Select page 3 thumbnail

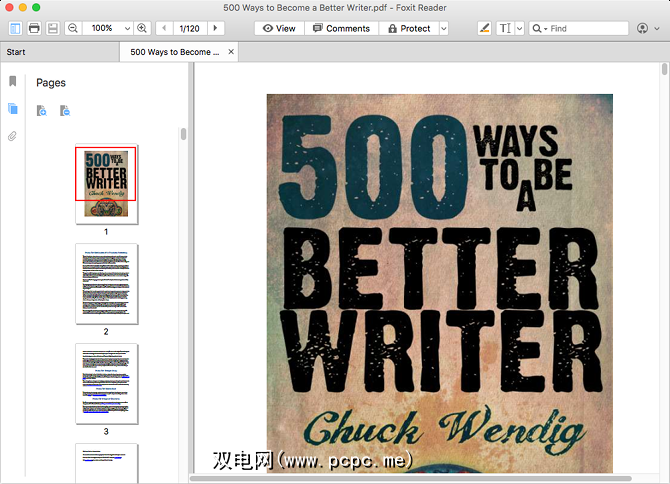(106, 384)
